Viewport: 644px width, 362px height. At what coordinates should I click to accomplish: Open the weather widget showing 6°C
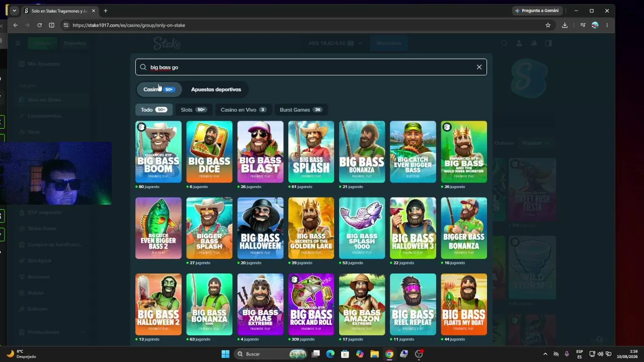click(21, 354)
